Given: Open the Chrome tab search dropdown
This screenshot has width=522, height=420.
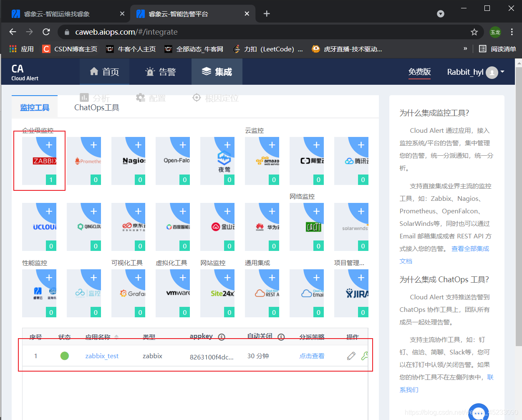Looking at the screenshot, I should coord(441,14).
